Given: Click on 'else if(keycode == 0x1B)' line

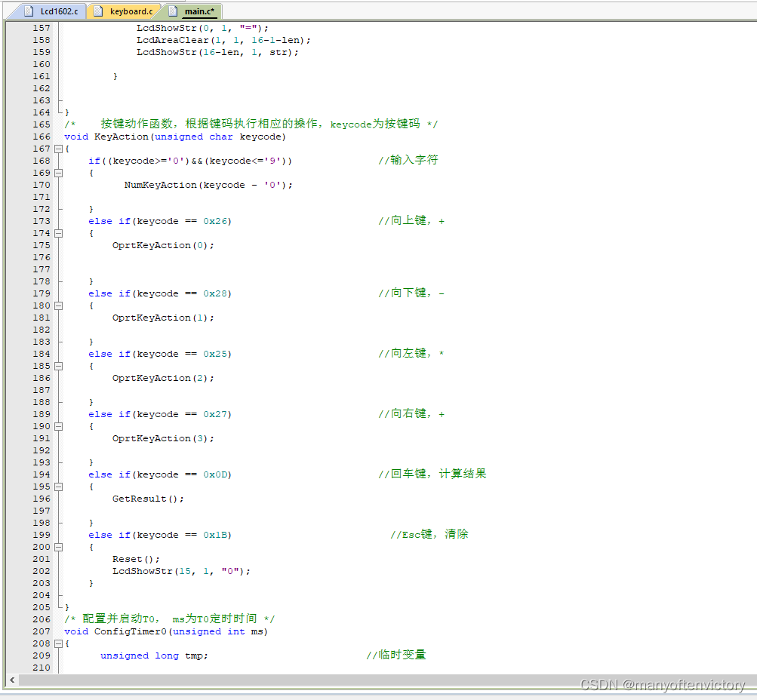Looking at the screenshot, I should (160, 535).
